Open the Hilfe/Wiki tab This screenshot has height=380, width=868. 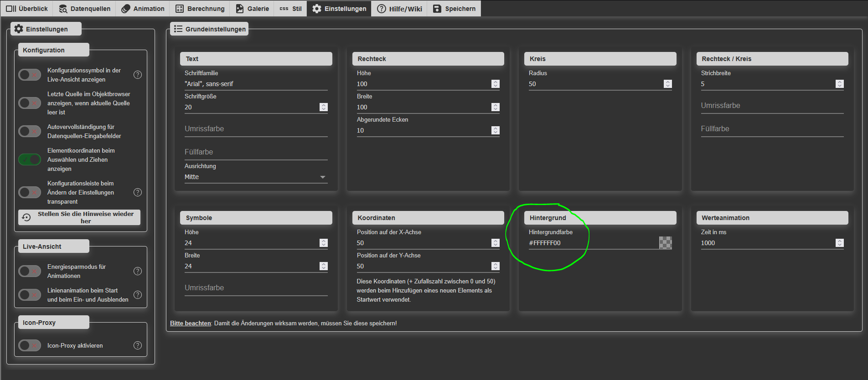point(399,9)
